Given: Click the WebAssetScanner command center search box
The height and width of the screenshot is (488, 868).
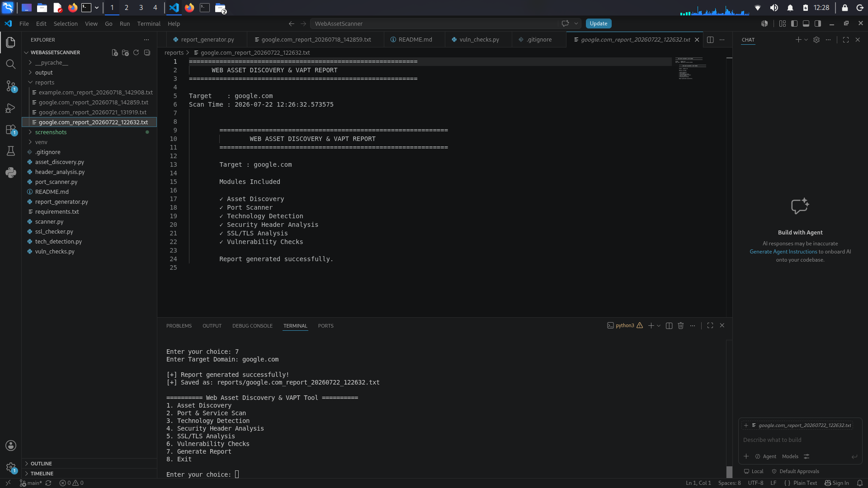Looking at the screenshot, I should [x=434, y=23].
